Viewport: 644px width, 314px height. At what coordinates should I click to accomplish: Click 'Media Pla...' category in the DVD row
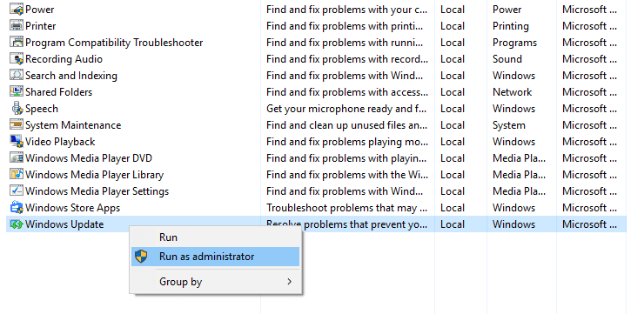pos(520,158)
